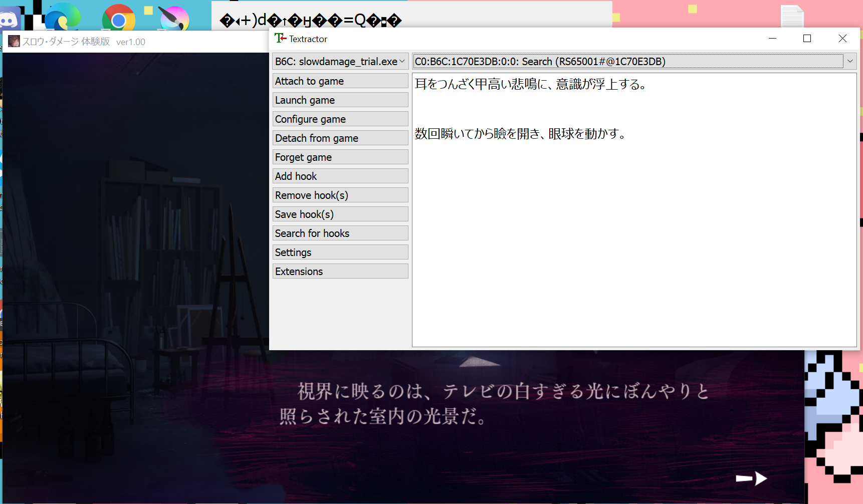The height and width of the screenshot is (504, 863).
Task: Save the current hook(s)
Action: [x=340, y=214]
